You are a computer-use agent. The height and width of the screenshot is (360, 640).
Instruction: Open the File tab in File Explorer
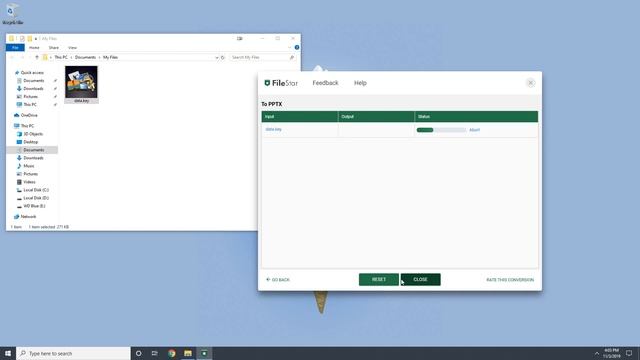pyautogui.click(x=15, y=48)
